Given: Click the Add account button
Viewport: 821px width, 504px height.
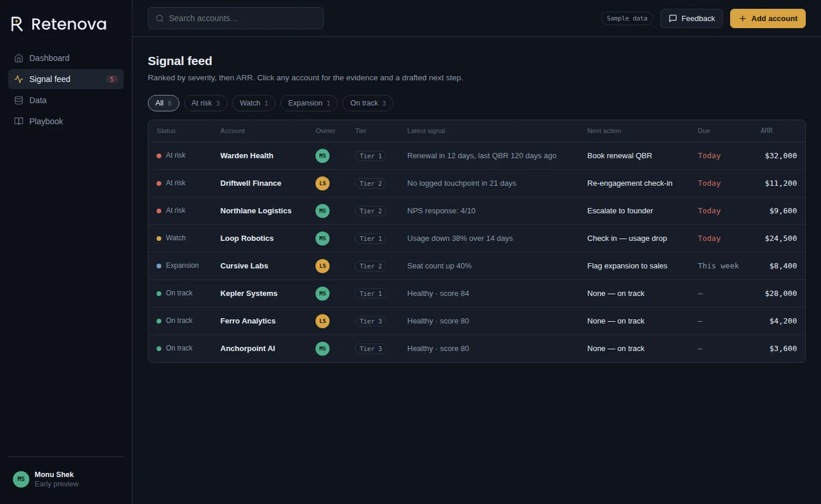Looking at the screenshot, I should pos(768,18).
